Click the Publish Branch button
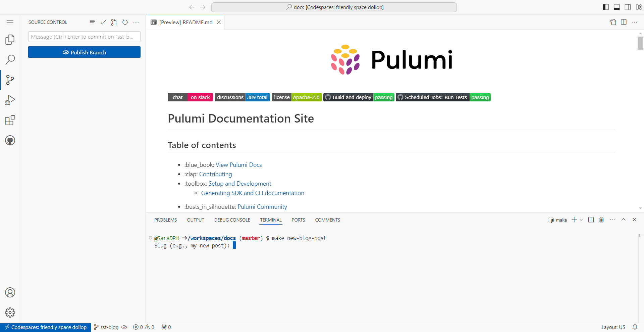This screenshot has width=644, height=332. pos(84,52)
